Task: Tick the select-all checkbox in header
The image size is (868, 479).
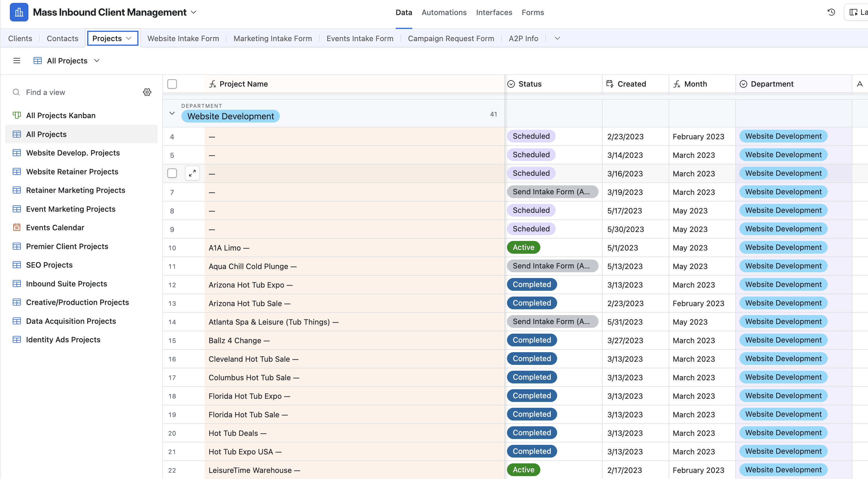Action: (172, 84)
